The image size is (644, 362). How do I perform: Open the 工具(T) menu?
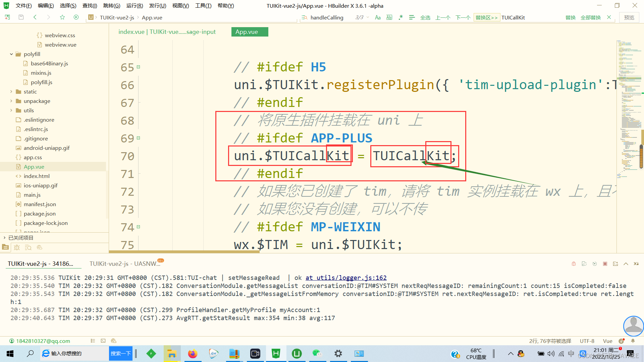click(203, 6)
